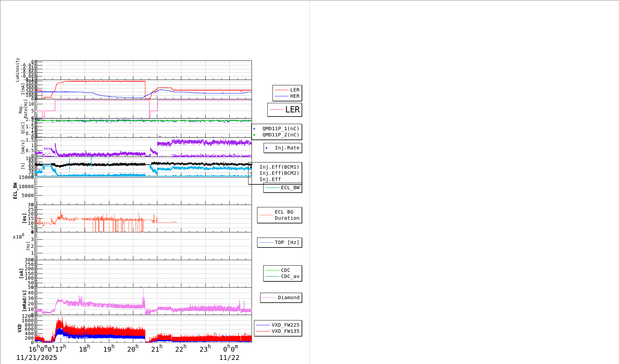Click the ECL BG Duration legend
This screenshot has width=619, height=364.
(x=280, y=215)
